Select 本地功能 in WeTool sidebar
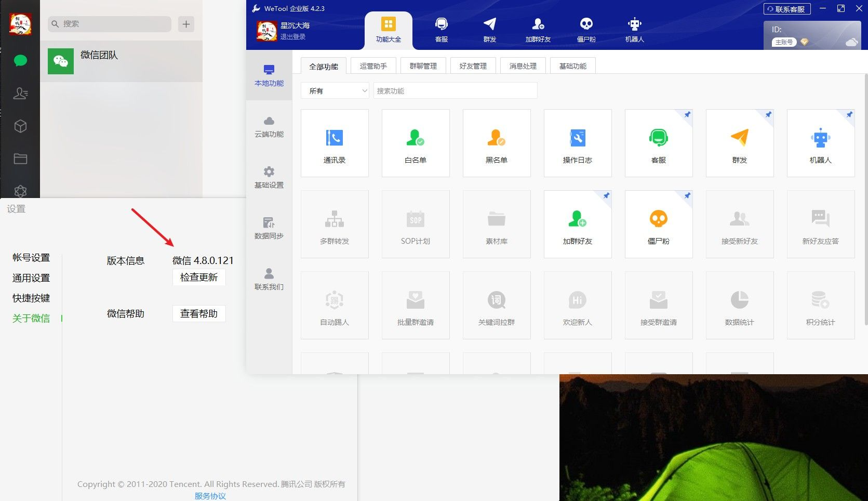868x501 pixels. pos(269,75)
